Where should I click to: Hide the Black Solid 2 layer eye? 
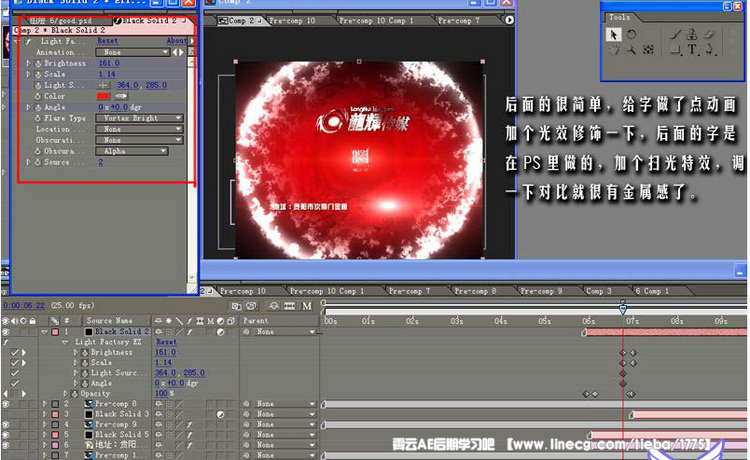[x=5, y=332]
